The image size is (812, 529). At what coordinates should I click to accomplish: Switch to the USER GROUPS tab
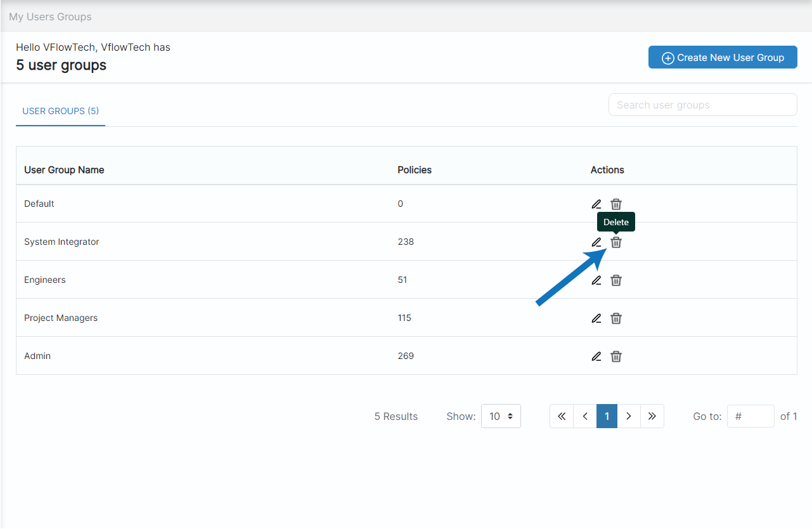60,111
